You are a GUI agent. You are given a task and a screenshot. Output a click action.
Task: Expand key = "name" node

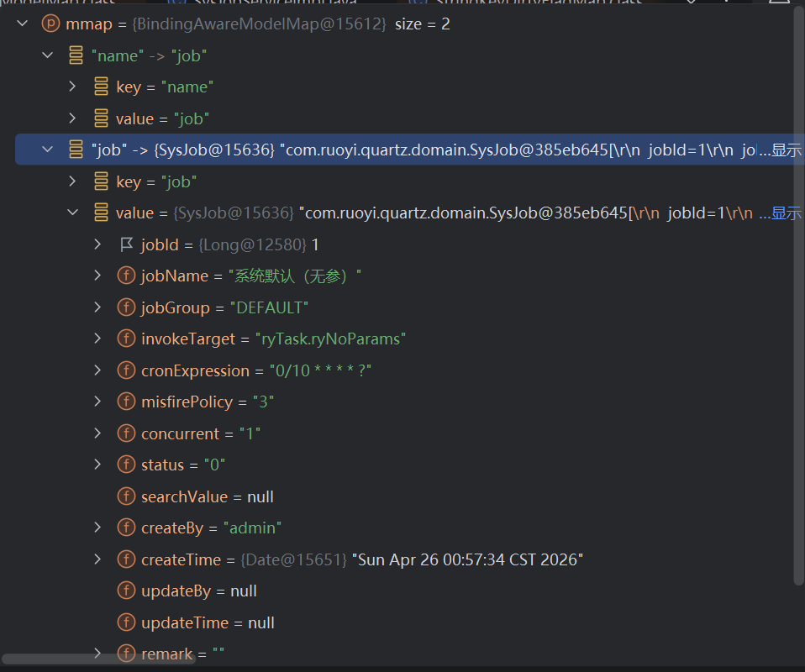(x=72, y=87)
